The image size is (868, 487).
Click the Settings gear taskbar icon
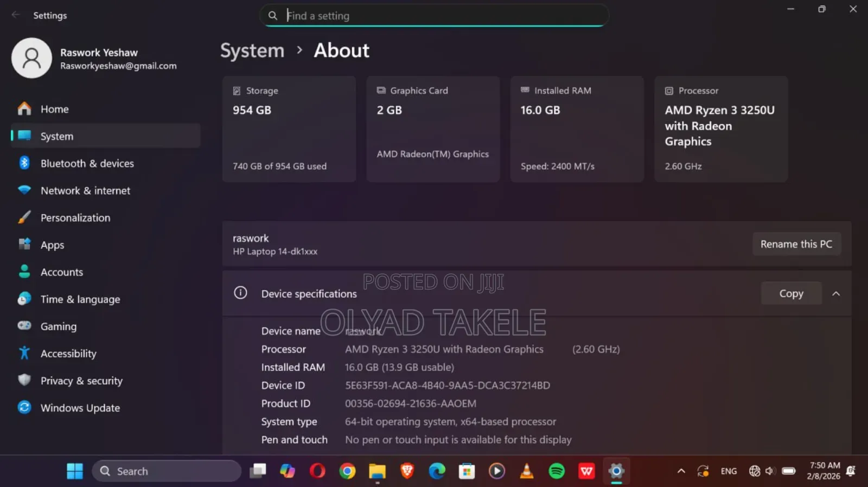616,471
